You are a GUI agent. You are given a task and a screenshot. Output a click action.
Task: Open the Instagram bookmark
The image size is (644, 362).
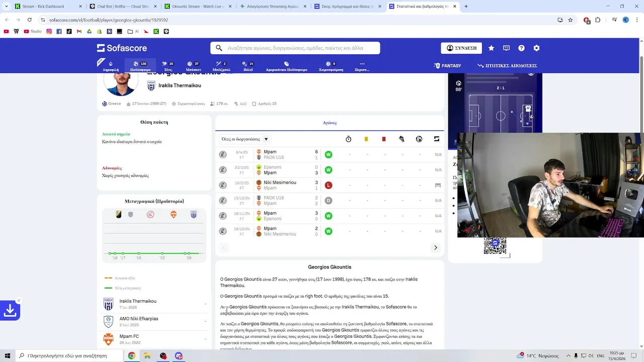pos(49,31)
